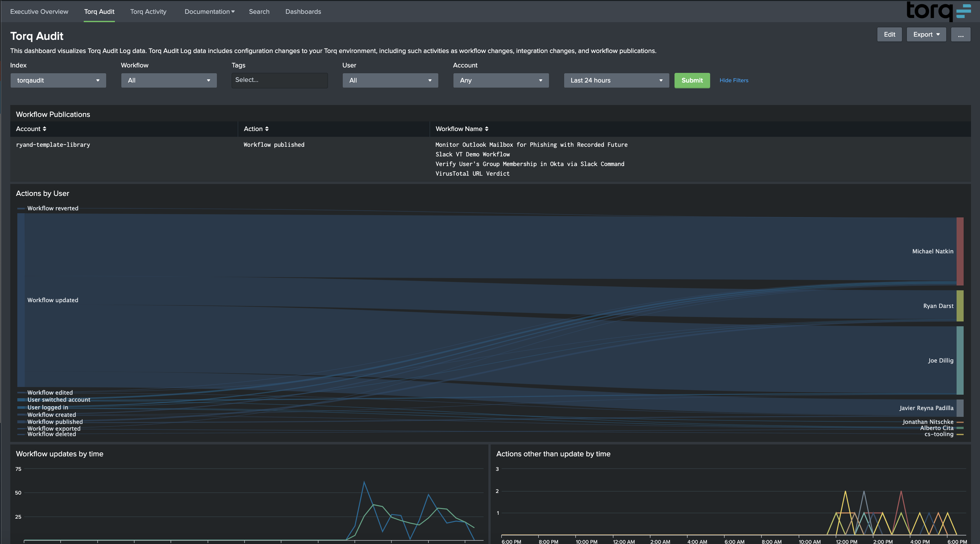Click the Edit dashboard button

coord(889,34)
